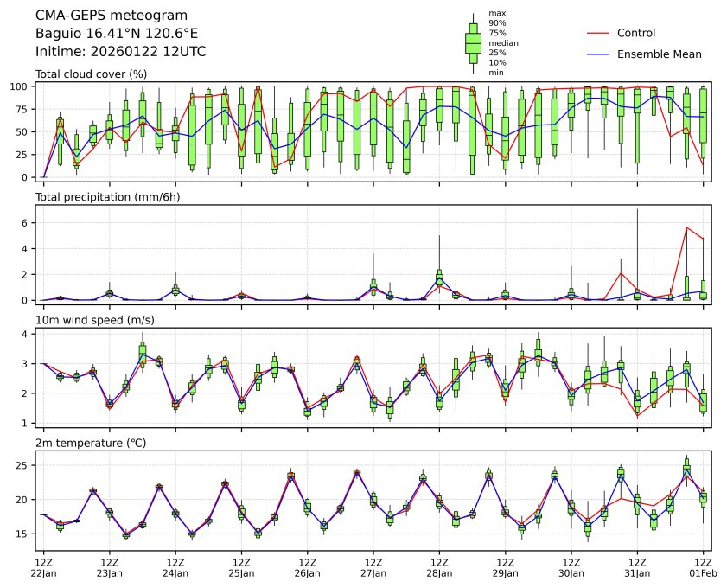Click the red Control legend line

pyautogui.click(x=599, y=33)
